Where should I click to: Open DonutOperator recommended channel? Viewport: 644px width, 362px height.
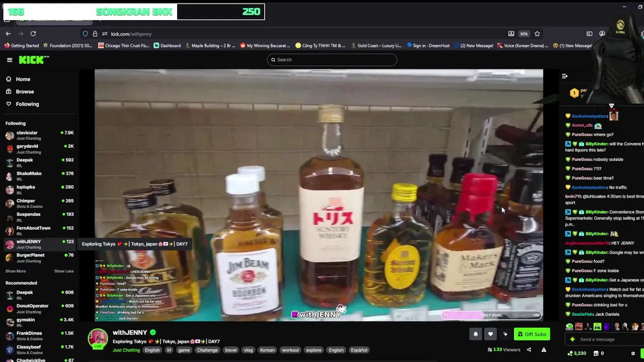(39, 308)
